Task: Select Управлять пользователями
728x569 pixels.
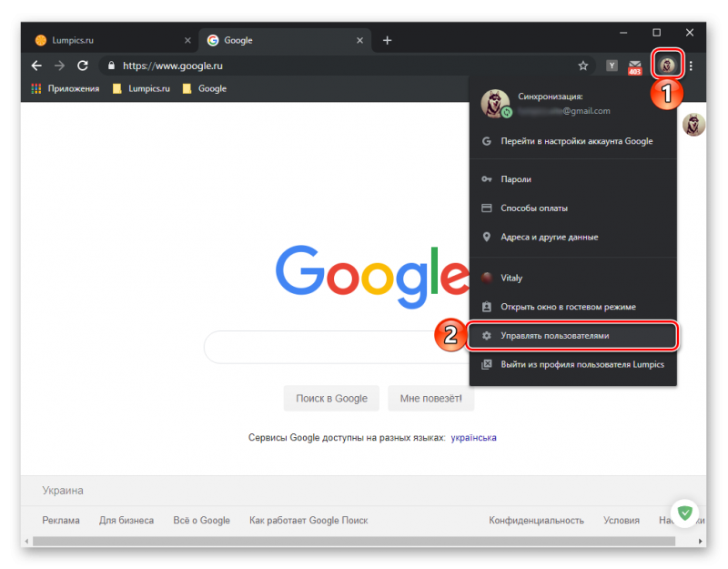Action: point(573,335)
